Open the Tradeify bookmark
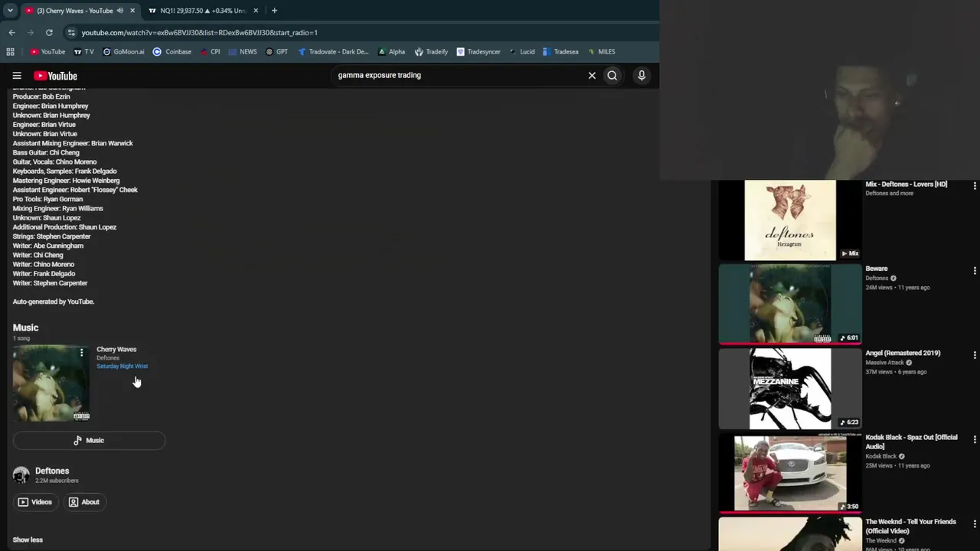This screenshot has height=551, width=980. 431,52
